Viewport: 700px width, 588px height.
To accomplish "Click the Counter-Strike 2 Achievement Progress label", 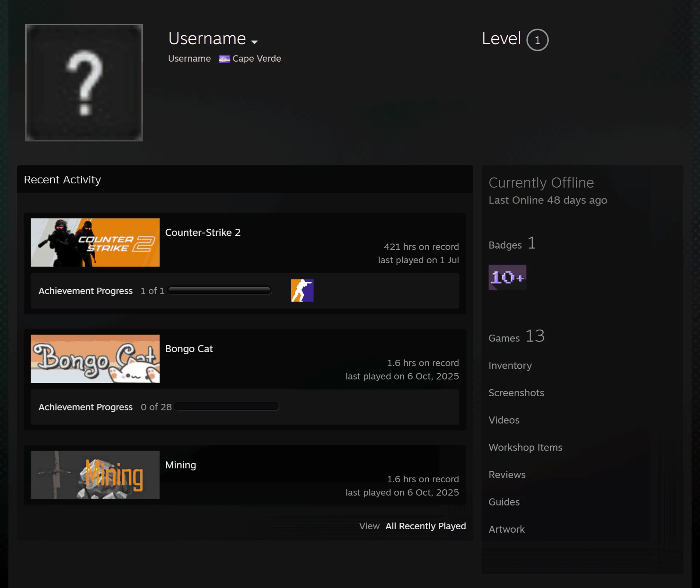I will click(x=86, y=291).
